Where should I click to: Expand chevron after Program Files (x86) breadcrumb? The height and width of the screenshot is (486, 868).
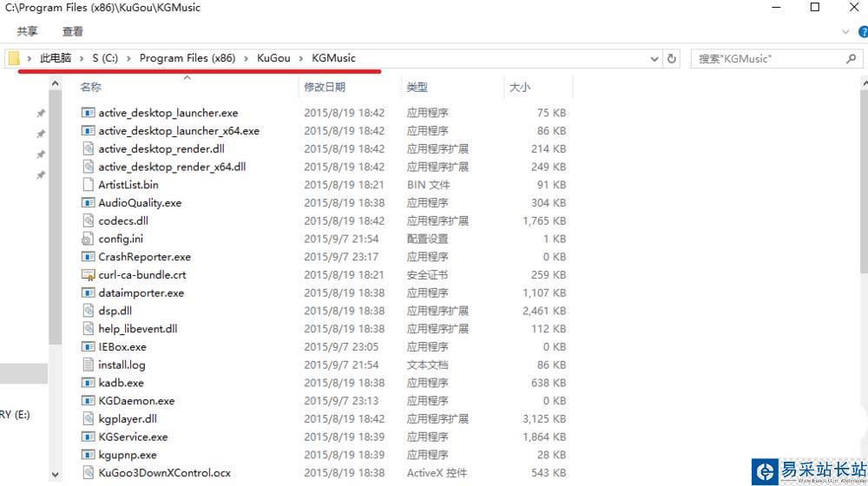coord(246,58)
